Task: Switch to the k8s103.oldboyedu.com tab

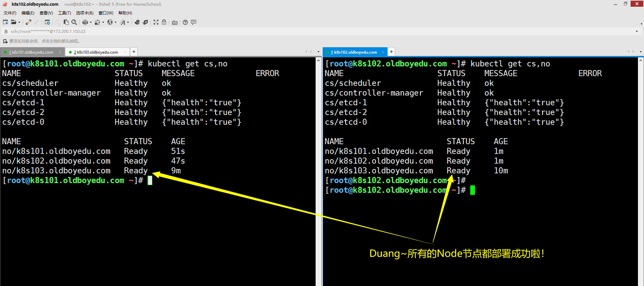Action: pyautogui.click(x=97, y=52)
